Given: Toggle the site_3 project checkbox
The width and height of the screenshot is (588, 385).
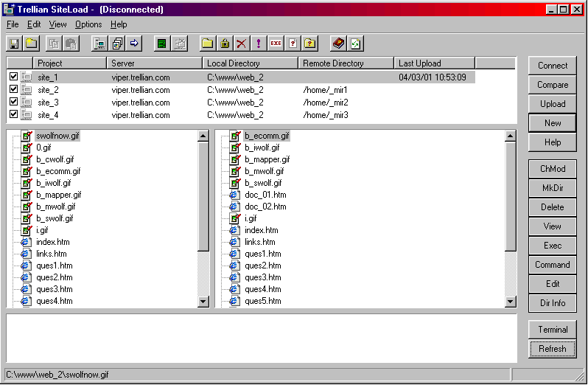Looking at the screenshot, I should click(x=13, y=102).
